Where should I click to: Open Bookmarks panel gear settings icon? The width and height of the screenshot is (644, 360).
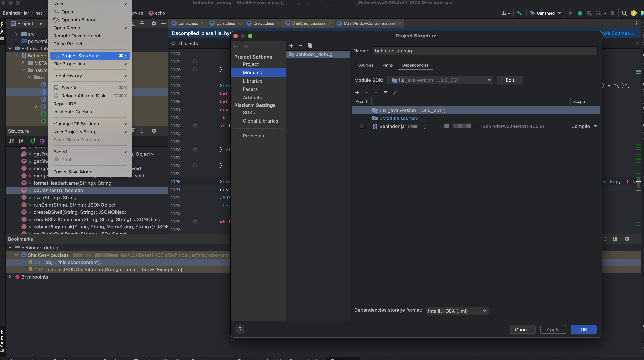627,239
